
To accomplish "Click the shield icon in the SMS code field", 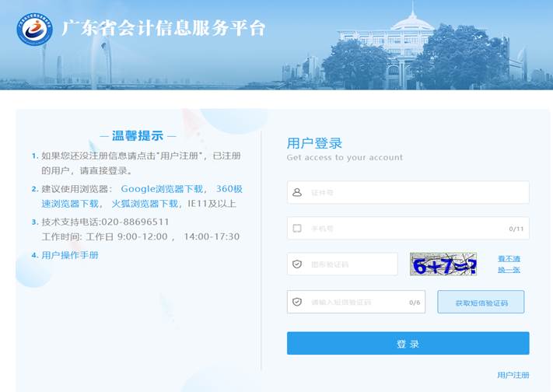I will (x=297, y=302).
